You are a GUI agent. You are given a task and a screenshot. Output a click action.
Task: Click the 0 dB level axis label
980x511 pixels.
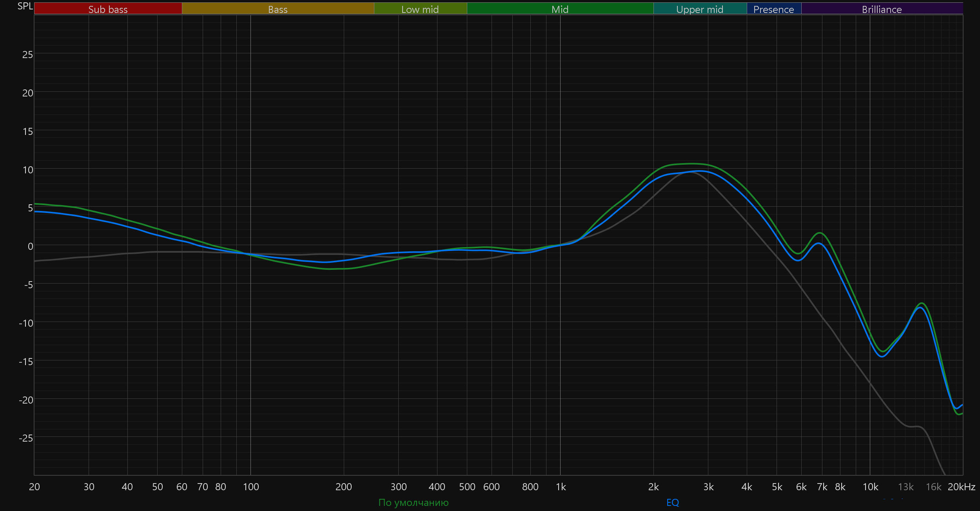click(30, 246)
